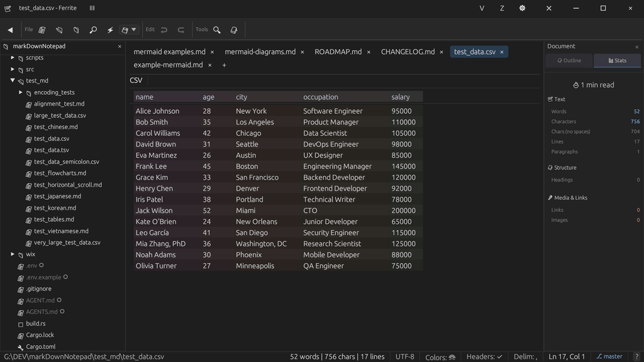Viewport: 644px width, 362px height.
Task: Click the master branch indicator
Action: 609,356
